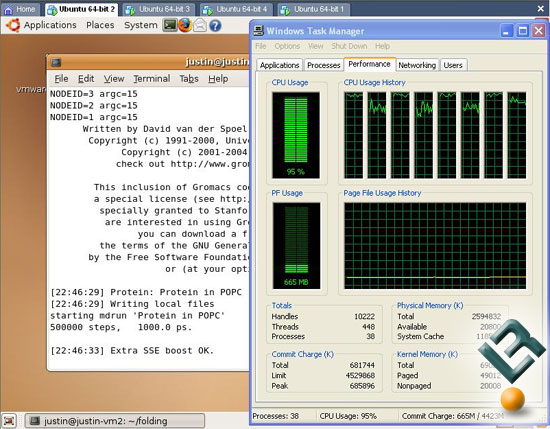
Task: Click the Ubuntu logo next to Applications
Action: pyautogui.click(x=13, y=25)
